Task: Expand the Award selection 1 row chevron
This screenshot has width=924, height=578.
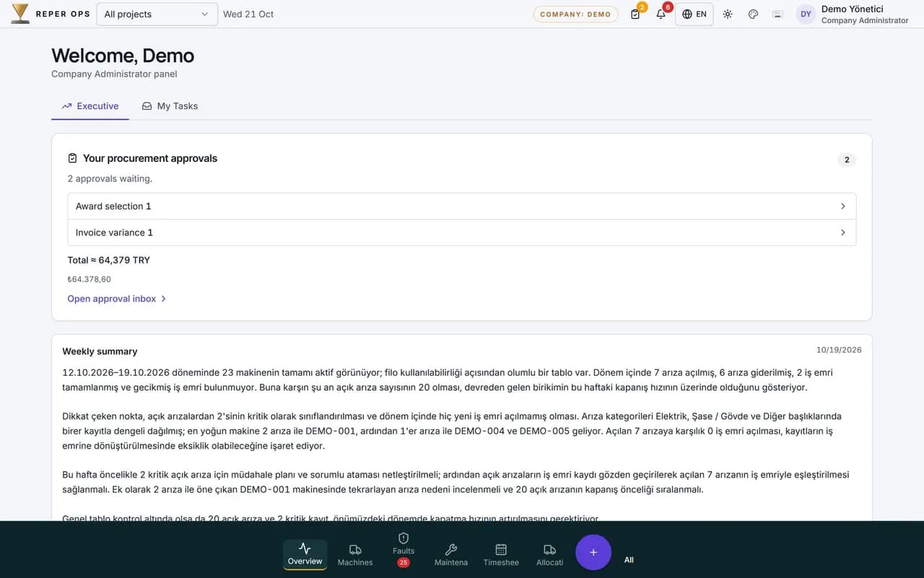Action: [x=842, y=207]
